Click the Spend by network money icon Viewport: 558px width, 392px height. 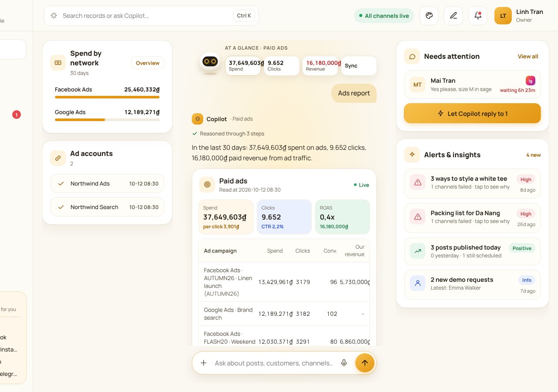point(58,63)
